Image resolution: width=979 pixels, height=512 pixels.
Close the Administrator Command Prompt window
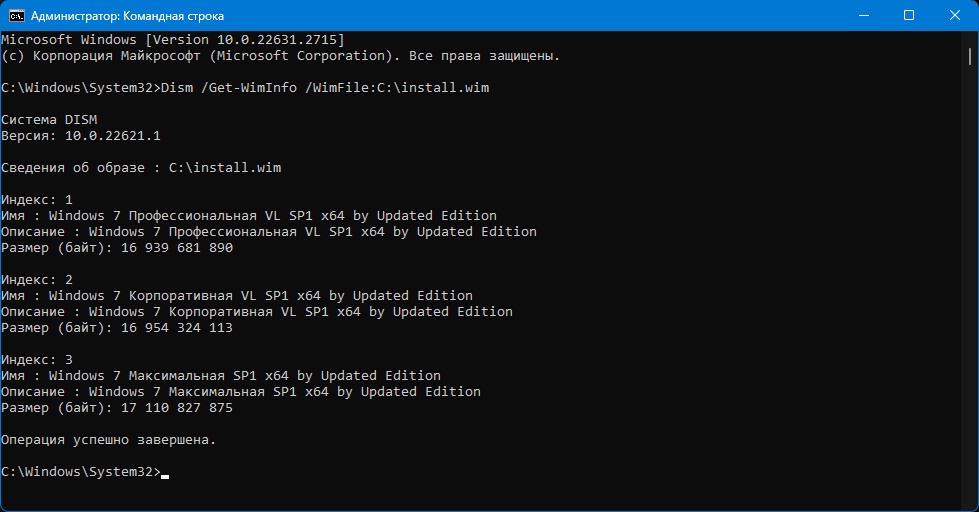tap(955, 15)
